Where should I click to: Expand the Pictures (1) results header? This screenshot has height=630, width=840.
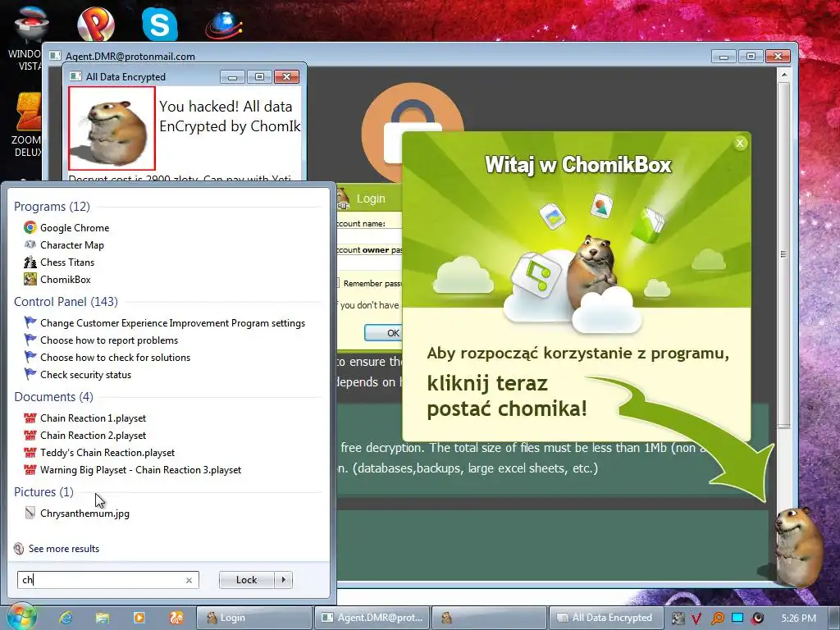click(44, 492)
